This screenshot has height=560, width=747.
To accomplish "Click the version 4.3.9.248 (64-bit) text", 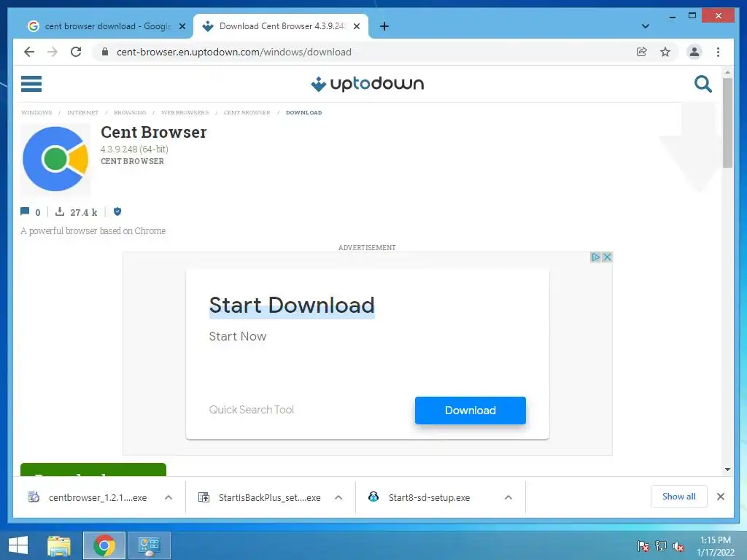I will pos(134,149).
